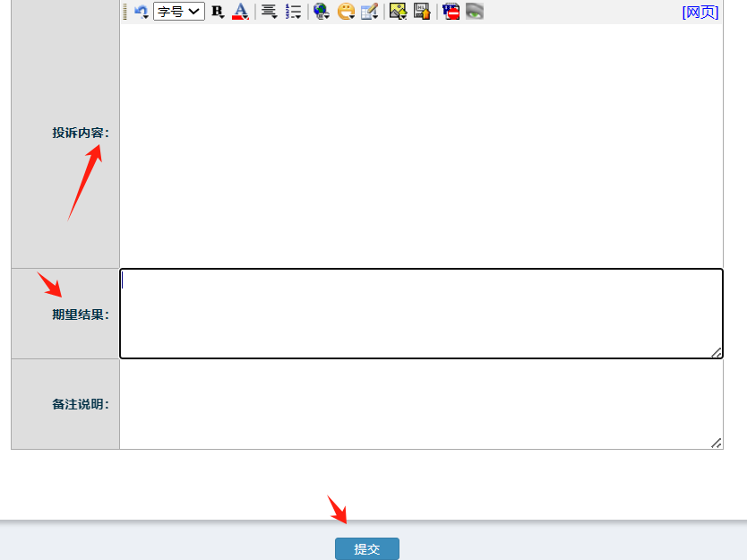
Task: Grab the 期望结果 textarea resize handle
Action: [x=717, y=353]
